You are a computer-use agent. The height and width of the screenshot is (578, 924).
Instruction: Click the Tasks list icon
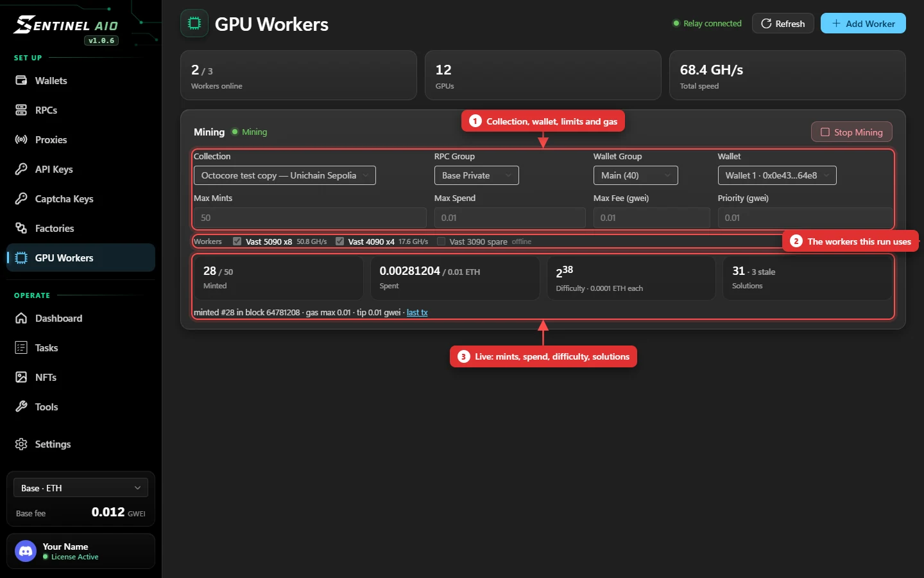point(21,347)
